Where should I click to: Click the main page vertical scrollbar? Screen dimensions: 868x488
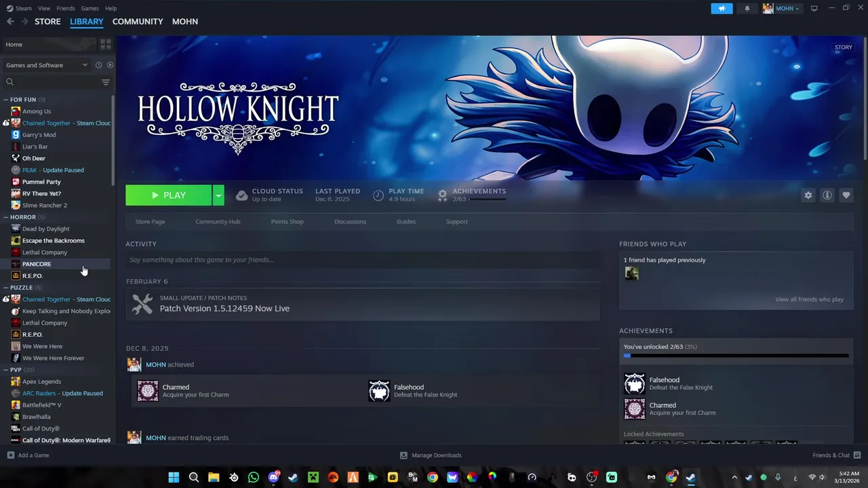[x=865, y=99]
